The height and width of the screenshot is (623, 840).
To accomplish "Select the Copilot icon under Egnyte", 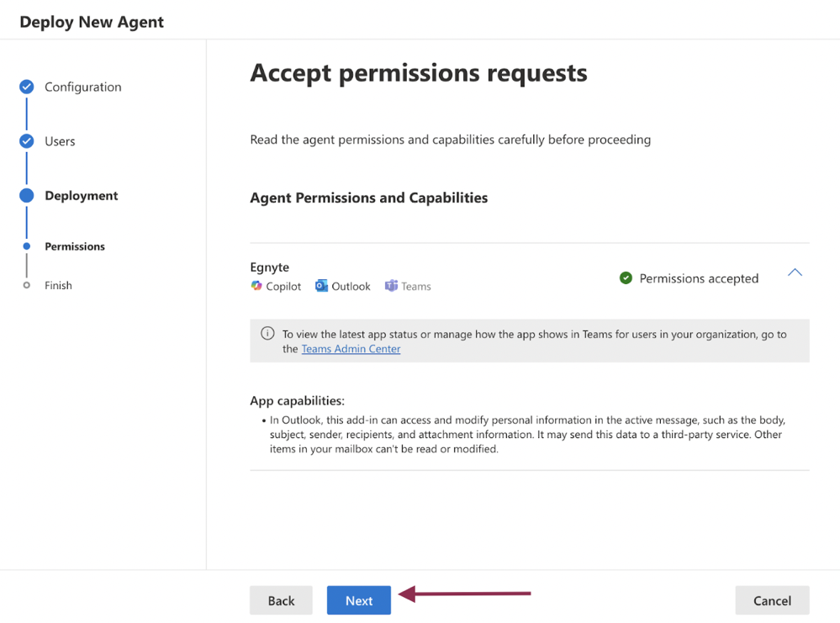I will (255, 286).
